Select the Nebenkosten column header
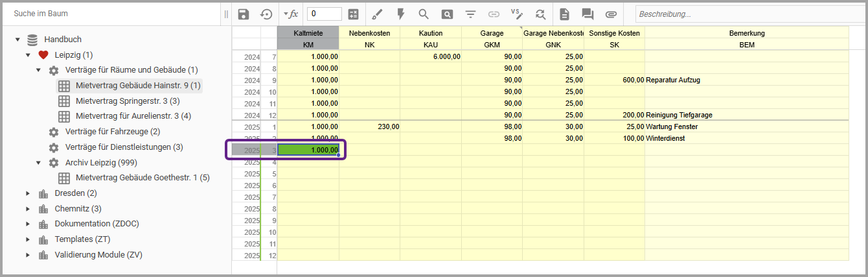The height and width of the screenshot is (277, 868). coord(369,33)
